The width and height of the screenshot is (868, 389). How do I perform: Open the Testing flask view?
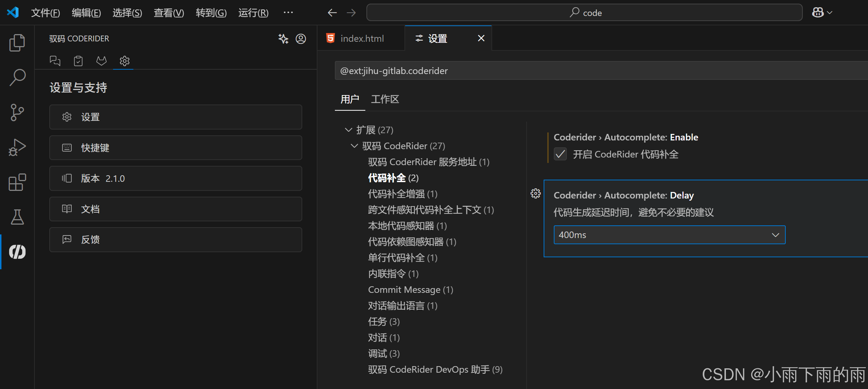17,217
